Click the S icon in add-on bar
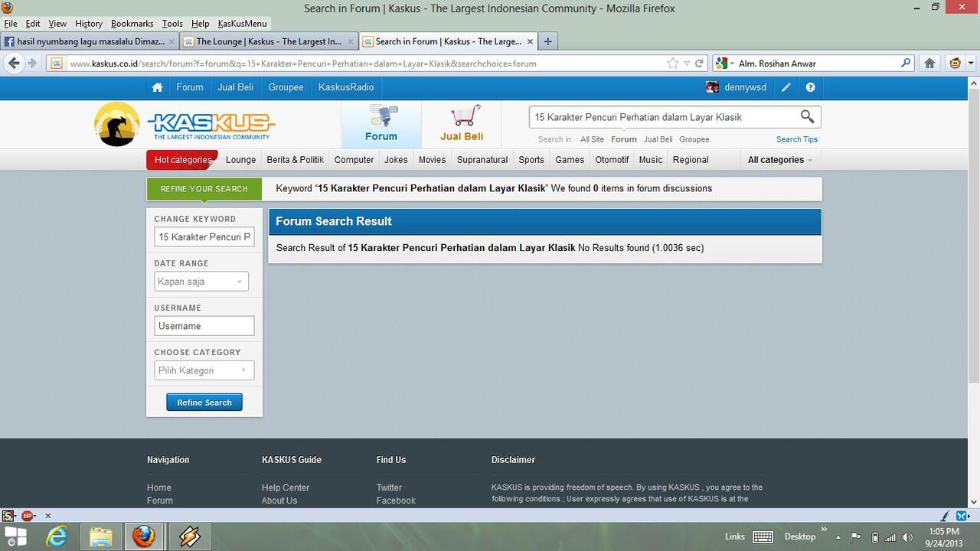This screenshot has height=551, width=980. tap(8, 516)
